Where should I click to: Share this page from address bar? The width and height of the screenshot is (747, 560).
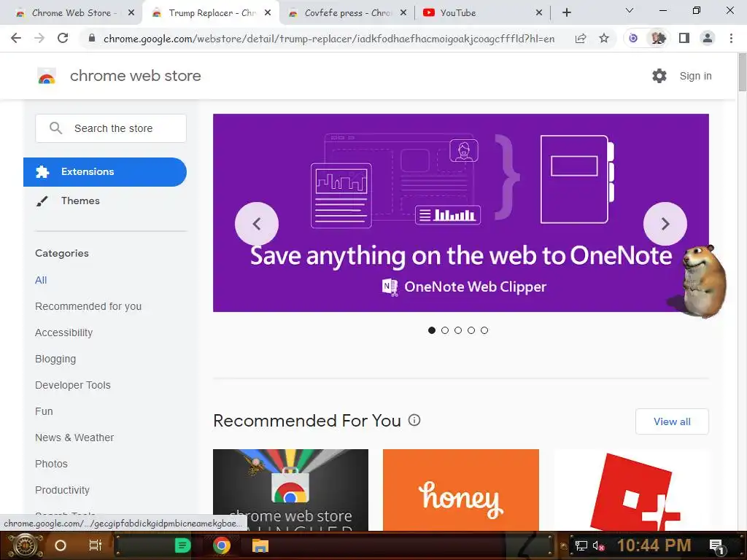(x=580, y=38)
